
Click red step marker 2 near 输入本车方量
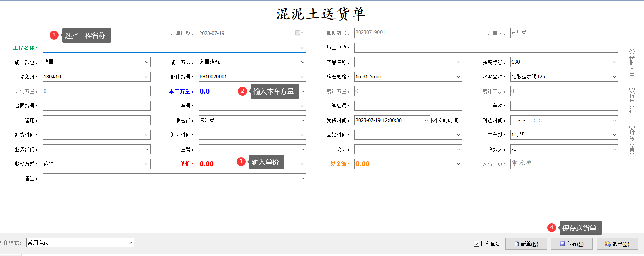(242, 91)
